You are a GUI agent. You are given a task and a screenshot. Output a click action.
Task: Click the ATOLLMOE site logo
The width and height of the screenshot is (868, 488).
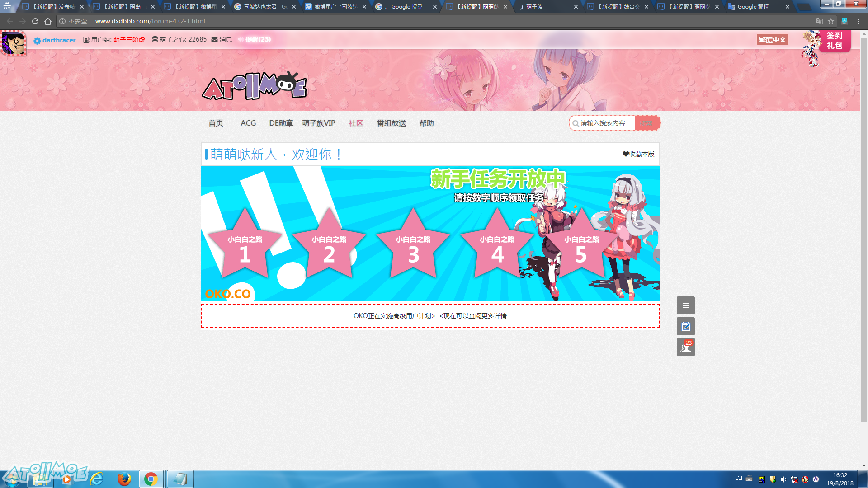254,86
